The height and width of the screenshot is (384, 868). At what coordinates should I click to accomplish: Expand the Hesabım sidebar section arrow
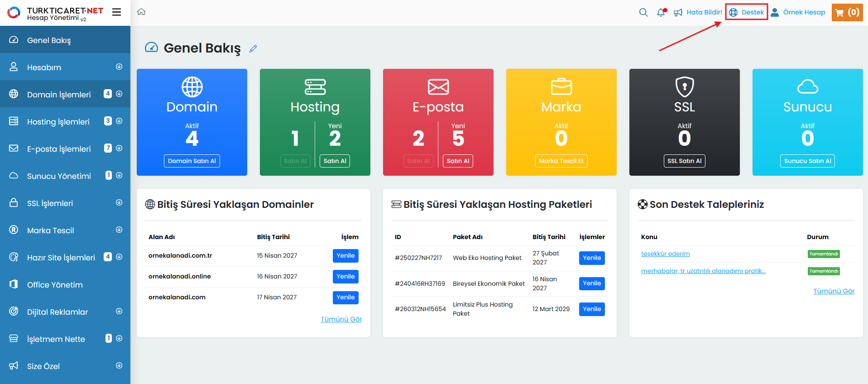click(x=119, y=67)
